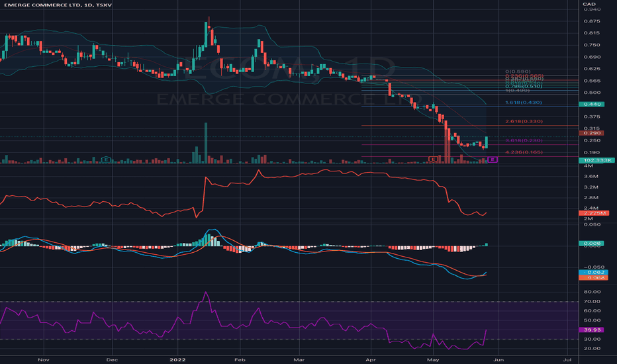The width and height of the screenshot is (617, 364).
Task: Open the purple upcoming earnings E marker
Action: click(x=493, y=159)
